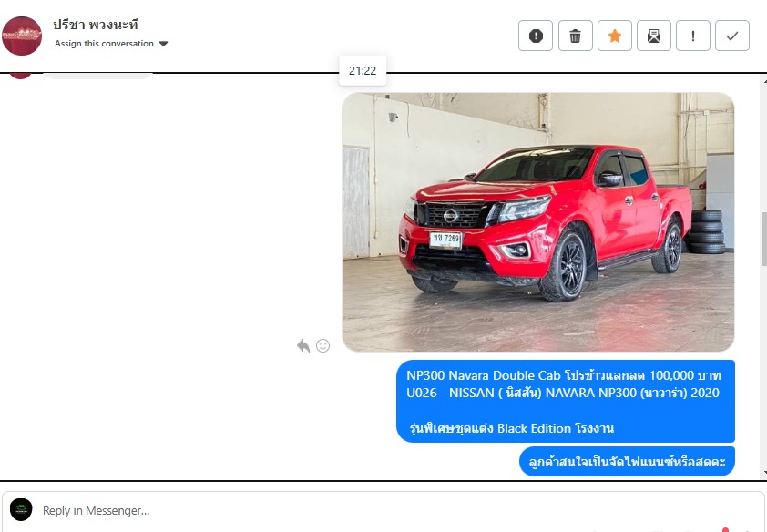This screenshot has height=532, width=767.
Task: Expand Assign this conversation dropdown arrow
Action: click(x=164, y=44)
